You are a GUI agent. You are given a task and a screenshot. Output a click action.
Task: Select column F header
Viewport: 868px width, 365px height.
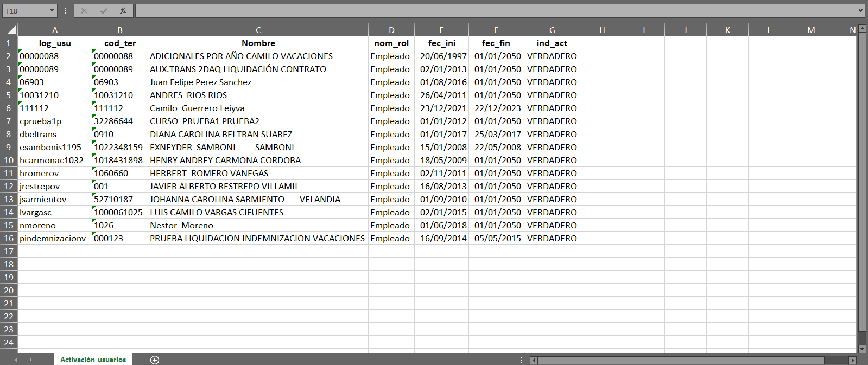click(496, 30)
